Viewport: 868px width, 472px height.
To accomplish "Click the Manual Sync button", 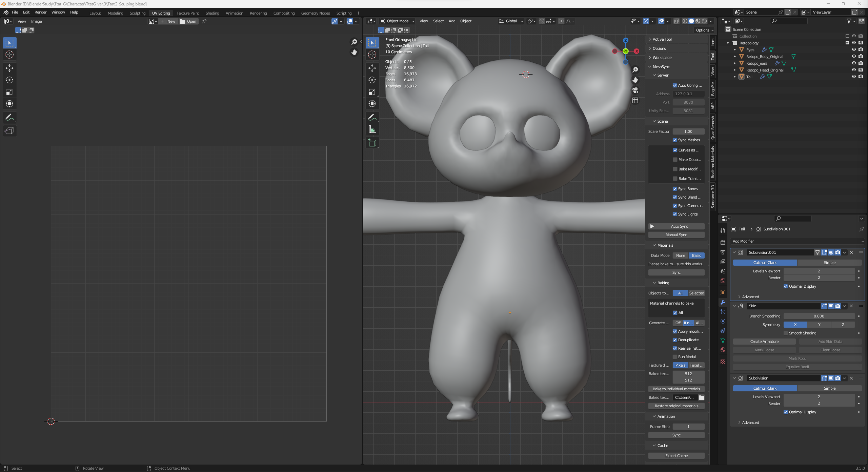I will point(676,235).
